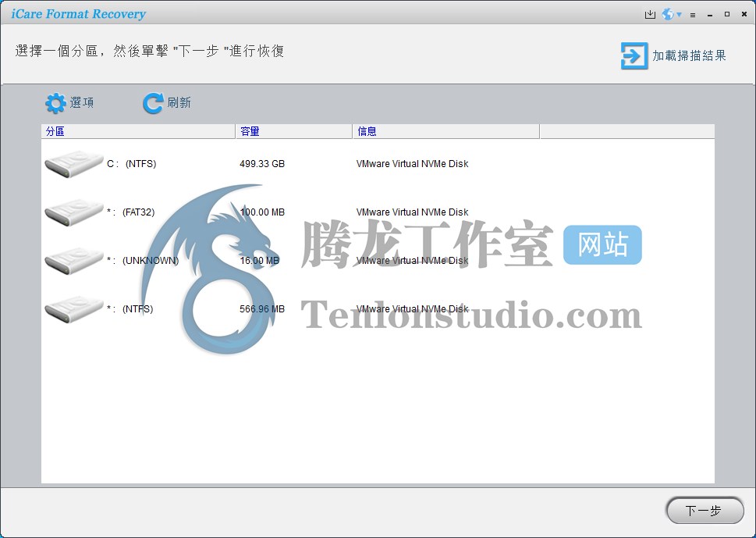
Task: Click the load scan result arrow icon
Action: coord(634,56)
